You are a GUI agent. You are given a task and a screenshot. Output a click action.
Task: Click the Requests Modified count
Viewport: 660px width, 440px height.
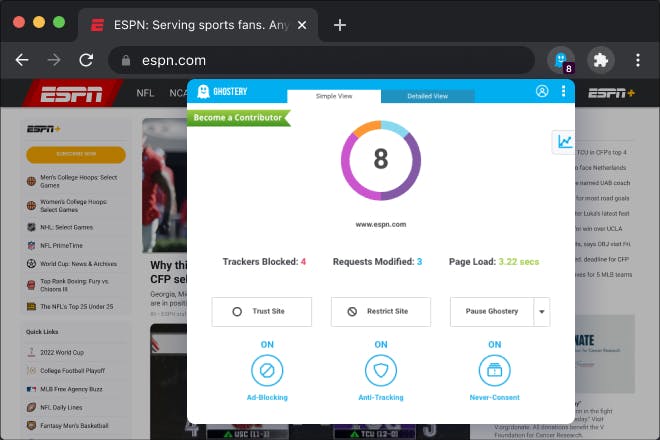pos(420,261)
